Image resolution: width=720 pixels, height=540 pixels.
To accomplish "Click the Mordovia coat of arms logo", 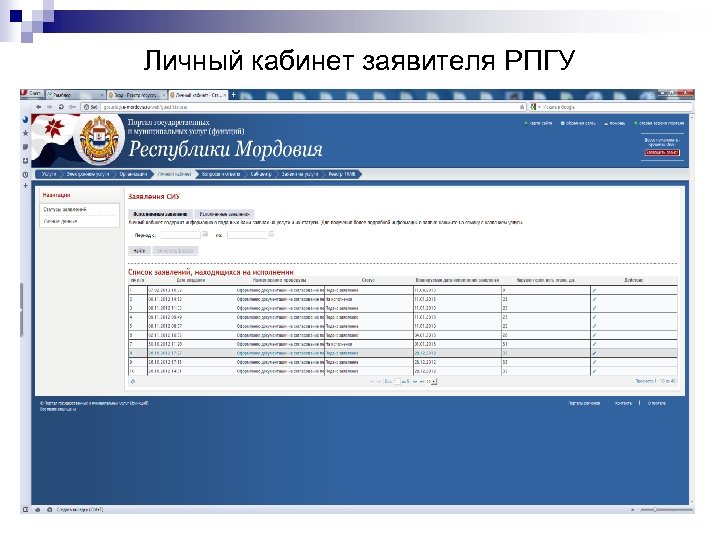I will coord(99,139).
